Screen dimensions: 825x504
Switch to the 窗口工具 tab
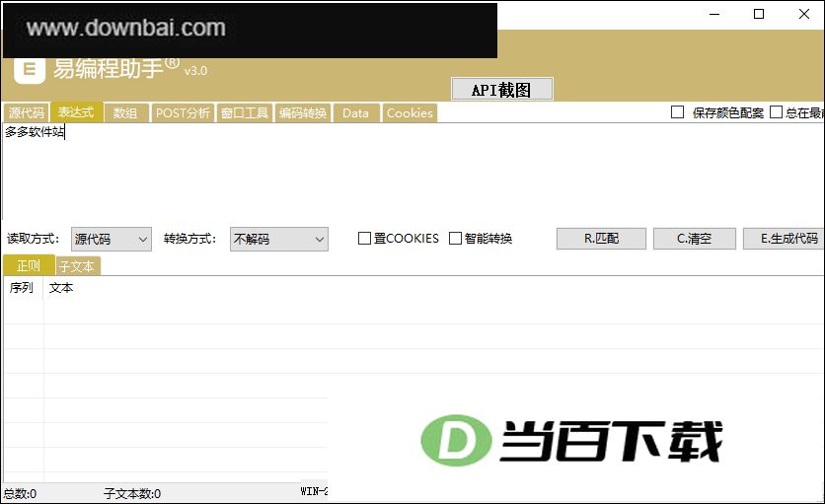245,112
